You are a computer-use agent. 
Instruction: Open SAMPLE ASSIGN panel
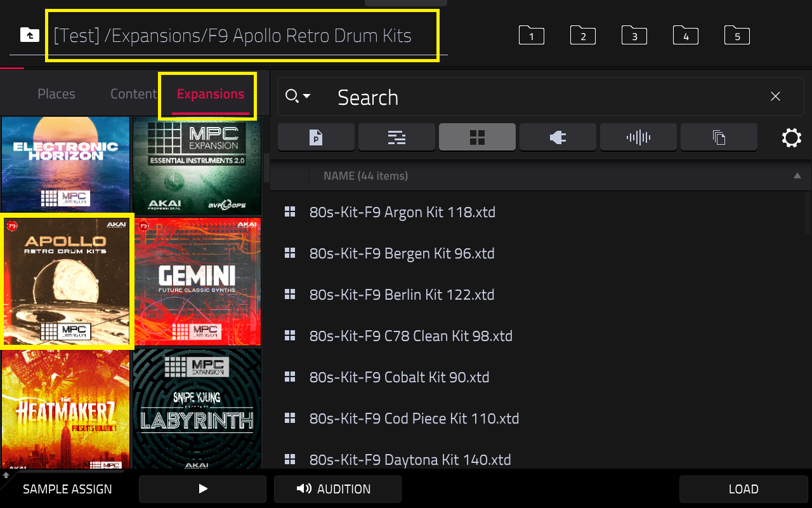[67, 489]
